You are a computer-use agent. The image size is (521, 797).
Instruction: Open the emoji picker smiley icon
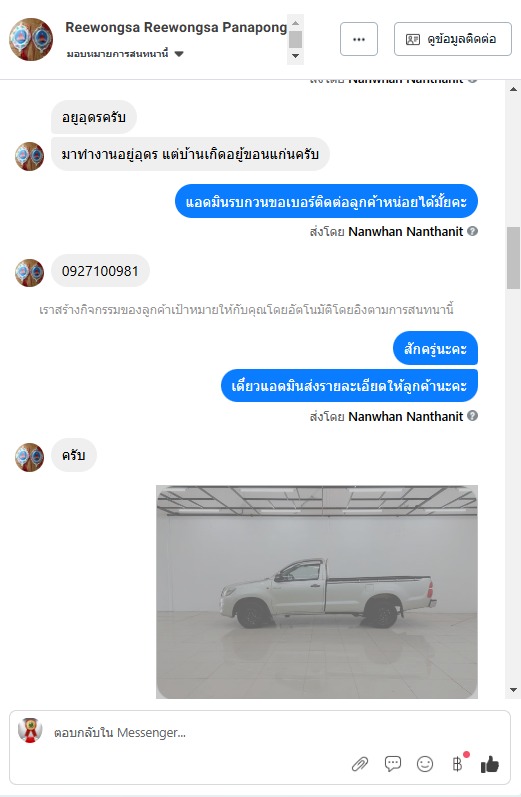425,763
